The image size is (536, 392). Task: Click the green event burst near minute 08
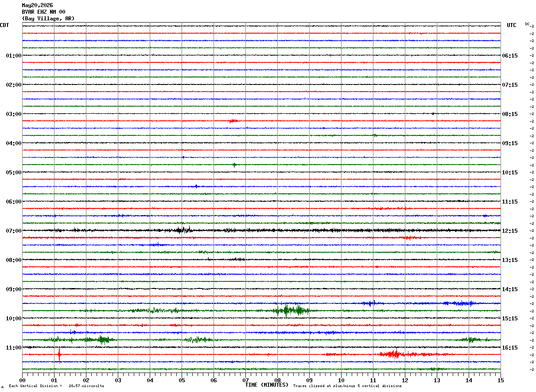click(x=290, y=310)
